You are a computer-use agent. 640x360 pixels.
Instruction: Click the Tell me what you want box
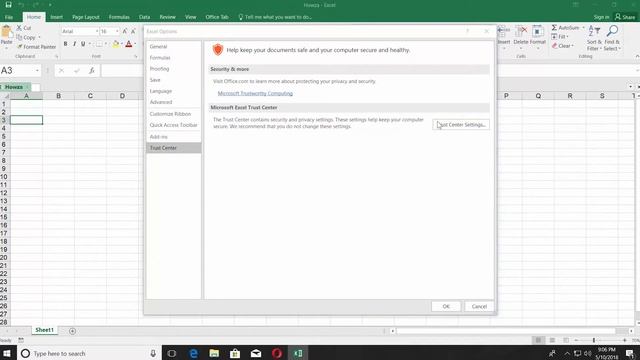point(275,17)
